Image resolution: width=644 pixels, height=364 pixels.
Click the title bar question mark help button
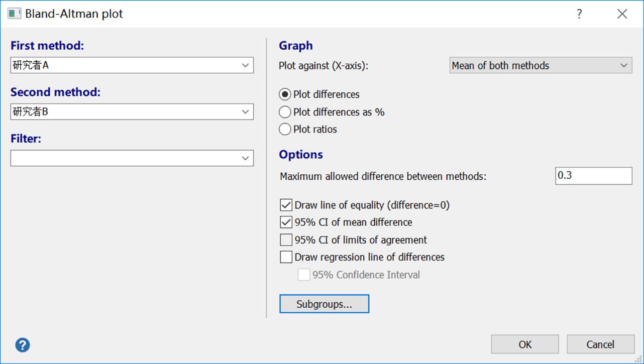coord(579,14)
